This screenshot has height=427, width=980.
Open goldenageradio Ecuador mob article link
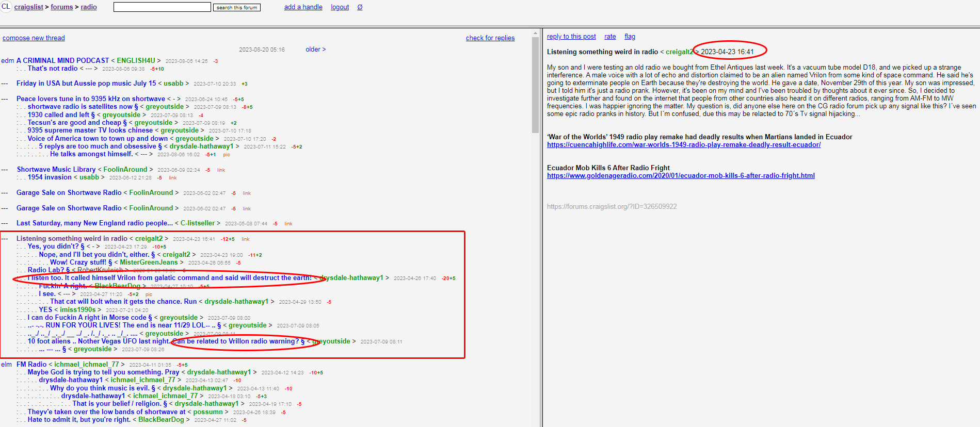tap(681, 176)
